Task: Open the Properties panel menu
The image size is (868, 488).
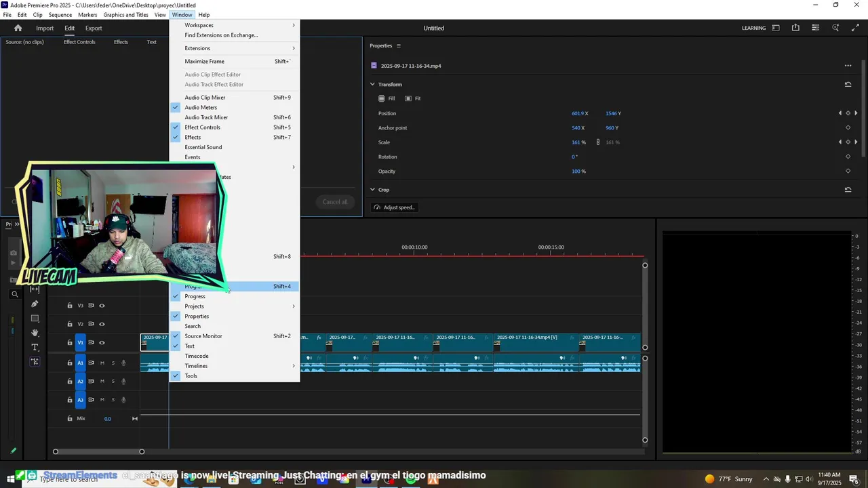Action: (x=398, y=46)
